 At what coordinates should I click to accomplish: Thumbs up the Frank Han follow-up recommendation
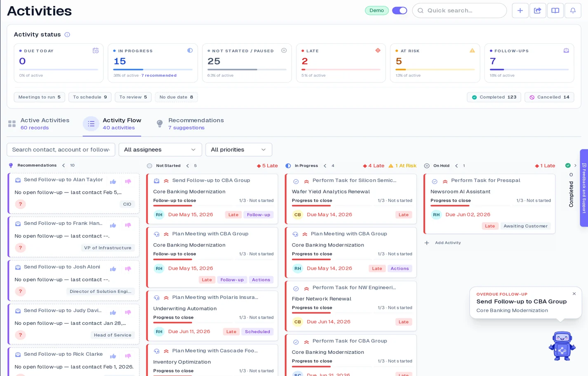click(x=113, y=225)
